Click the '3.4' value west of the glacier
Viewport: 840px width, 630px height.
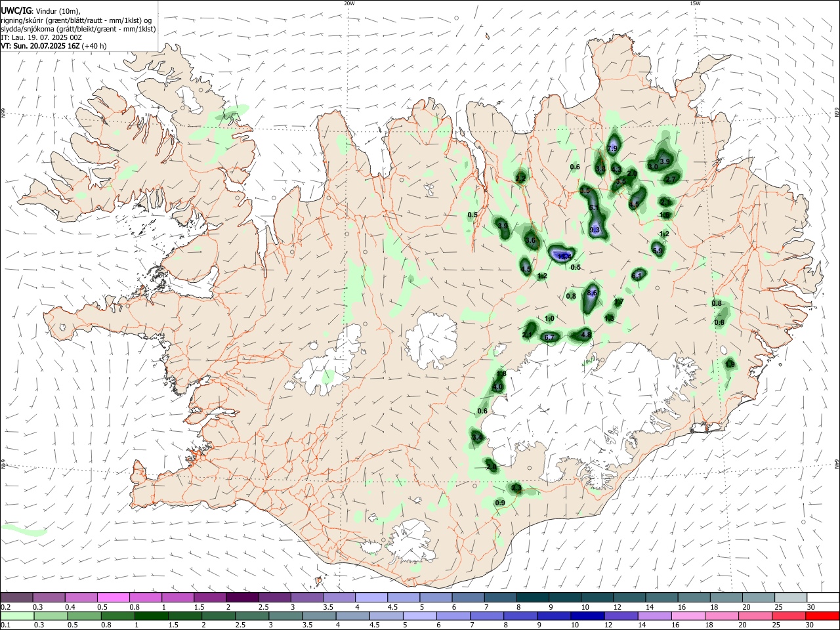(x=478, y=438)
